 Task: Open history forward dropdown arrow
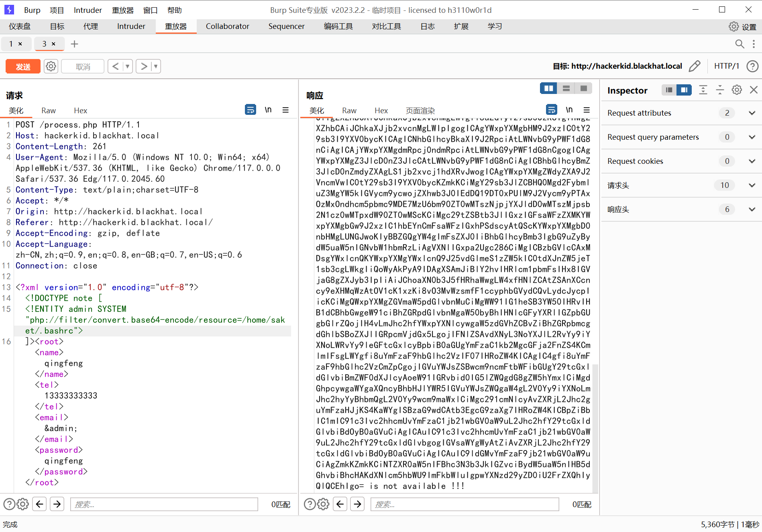pyautogui.click(x=156, y=66)
